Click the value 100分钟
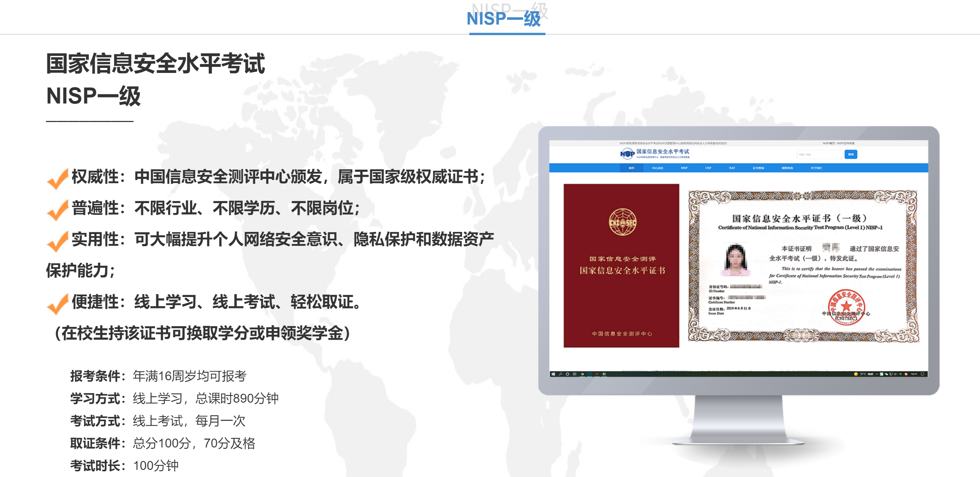Image resolution: width=980 pixels, height=477 pixels. pyautogui.click(x=156, y=466)
